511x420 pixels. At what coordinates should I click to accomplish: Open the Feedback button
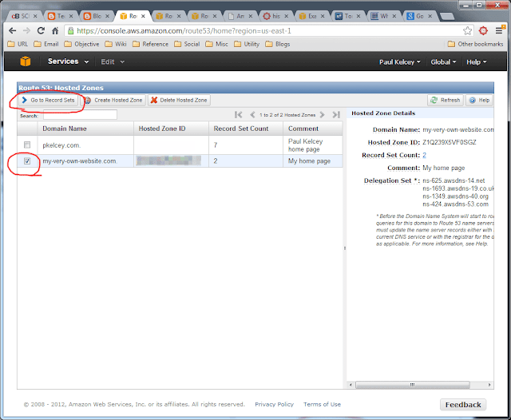point(463,405)
